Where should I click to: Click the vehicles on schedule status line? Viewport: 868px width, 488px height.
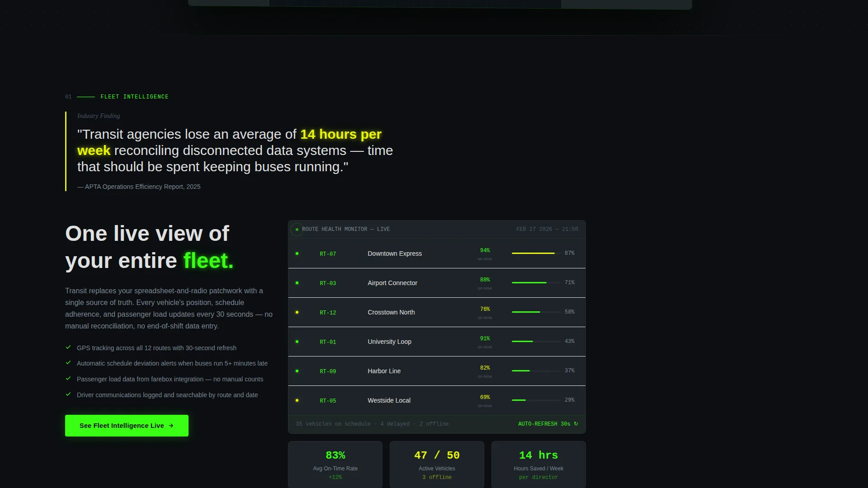[x=372, y=424]
